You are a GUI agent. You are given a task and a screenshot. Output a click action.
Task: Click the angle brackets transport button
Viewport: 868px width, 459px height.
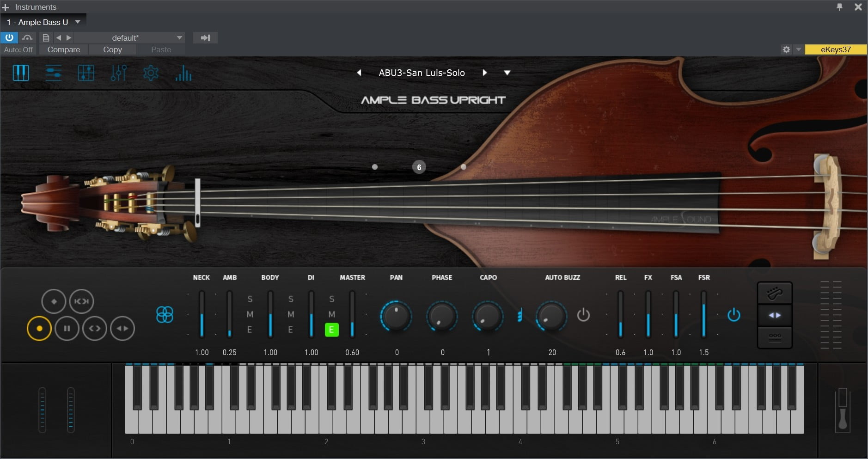point(95,329)
